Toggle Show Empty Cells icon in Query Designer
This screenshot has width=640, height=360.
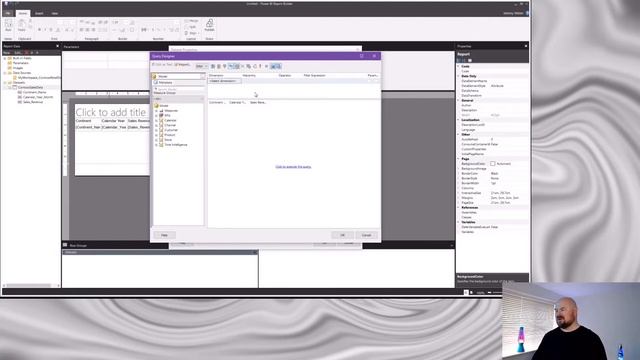point(224,66)
